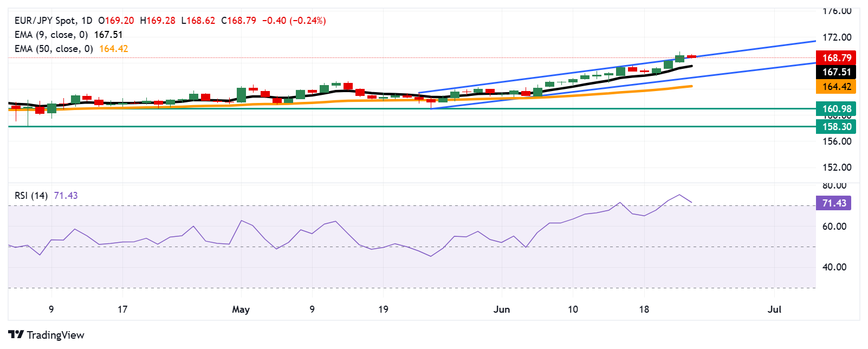
Task: Select the EMA (50, close, 0) indicator label
Action: 54,49
